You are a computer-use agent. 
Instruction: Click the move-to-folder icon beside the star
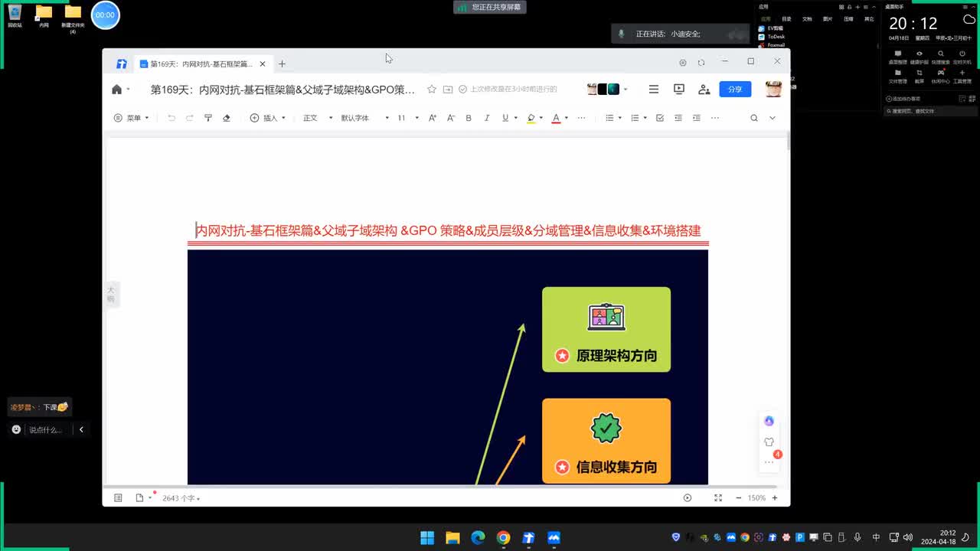[448, 90]
